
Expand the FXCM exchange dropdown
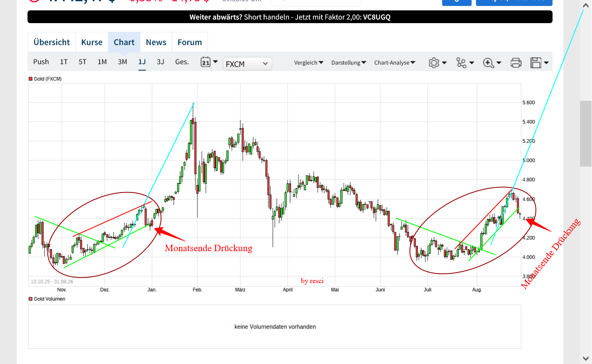coord(247,64)
